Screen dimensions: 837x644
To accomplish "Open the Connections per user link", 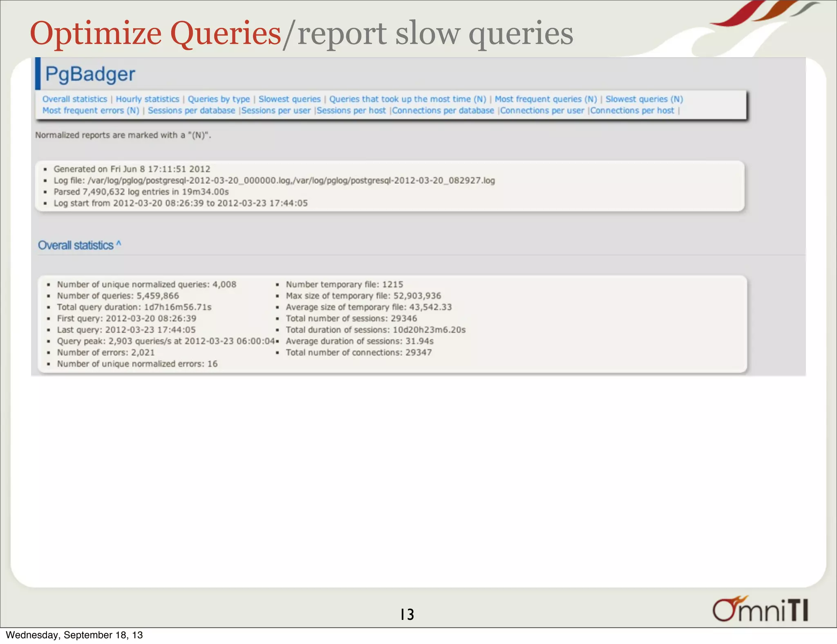I will coord(542,111).
